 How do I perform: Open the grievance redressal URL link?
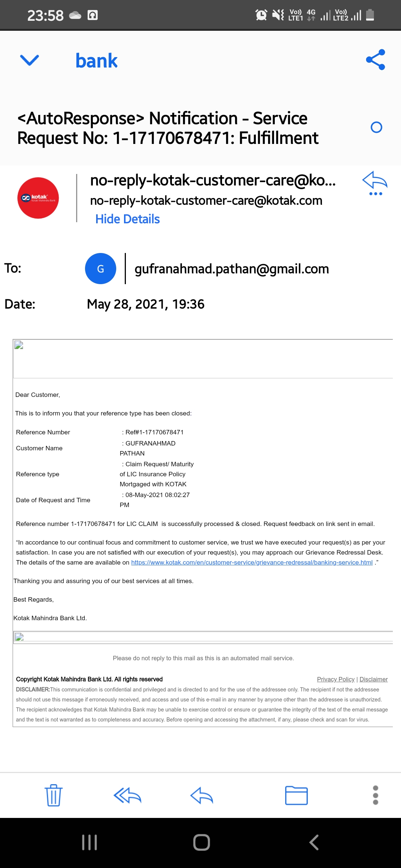pyautogui.click(x=252, y=562)
